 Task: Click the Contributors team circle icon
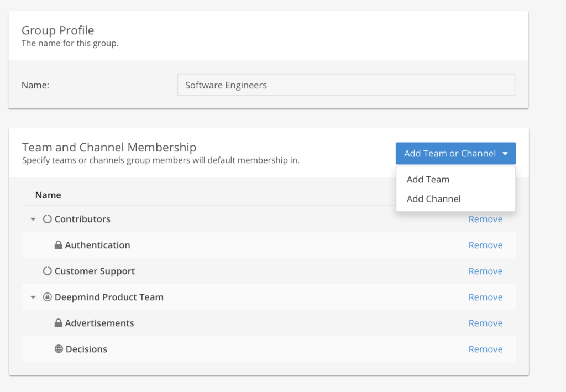click(48, 219)
